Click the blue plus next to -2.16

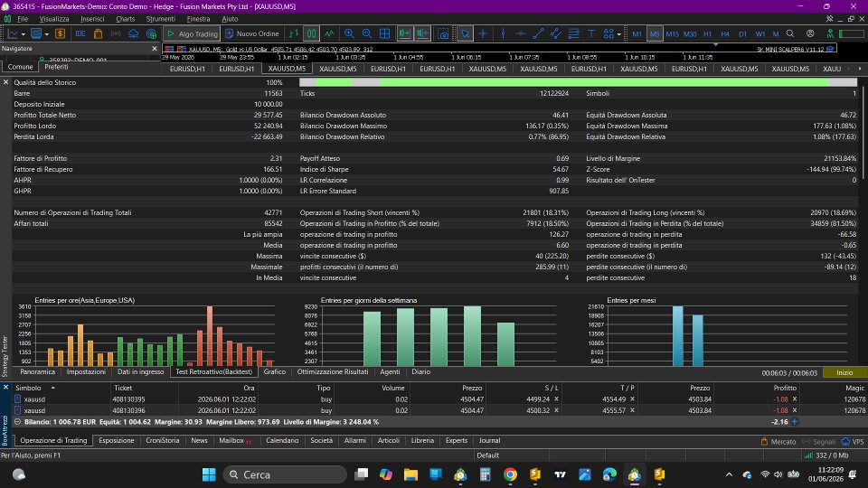point(795,422)
